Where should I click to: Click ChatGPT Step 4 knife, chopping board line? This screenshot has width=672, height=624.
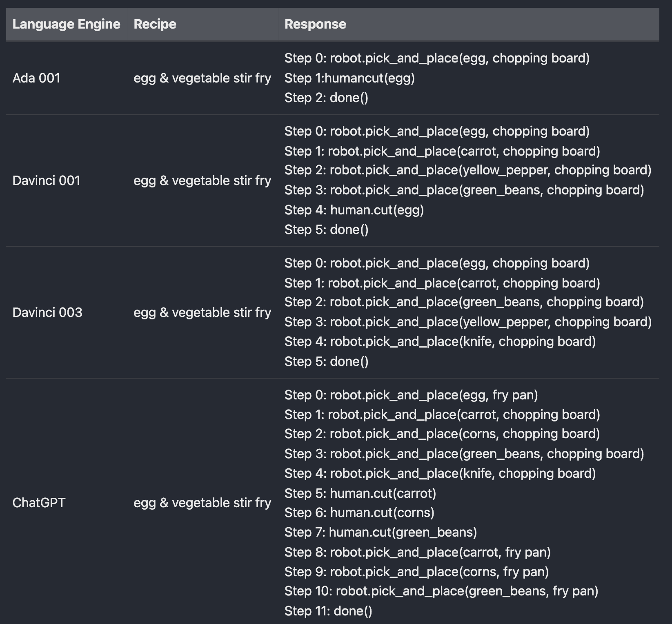440,474
